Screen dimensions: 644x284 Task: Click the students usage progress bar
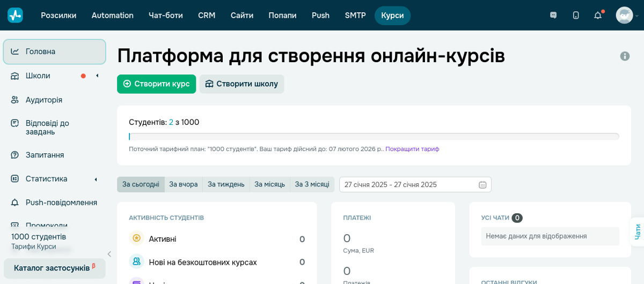(x=374, y=137)
